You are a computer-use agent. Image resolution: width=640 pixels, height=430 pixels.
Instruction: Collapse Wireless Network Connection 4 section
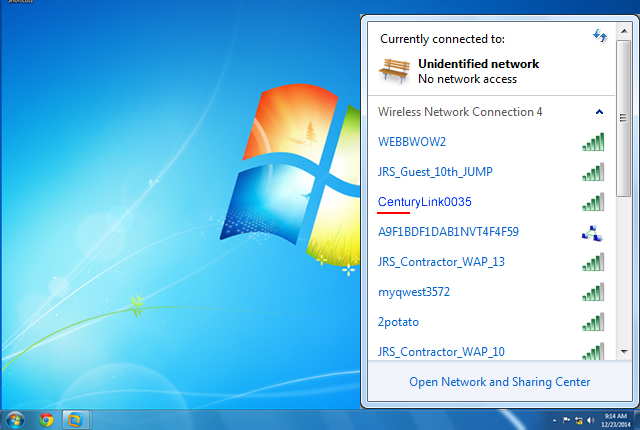pyautogui.click(x=599, y=112)
